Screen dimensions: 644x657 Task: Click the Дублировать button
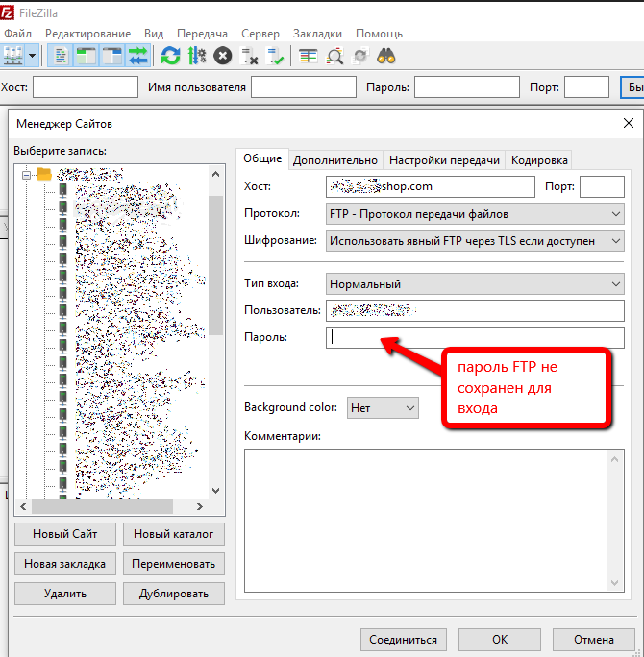174,594
